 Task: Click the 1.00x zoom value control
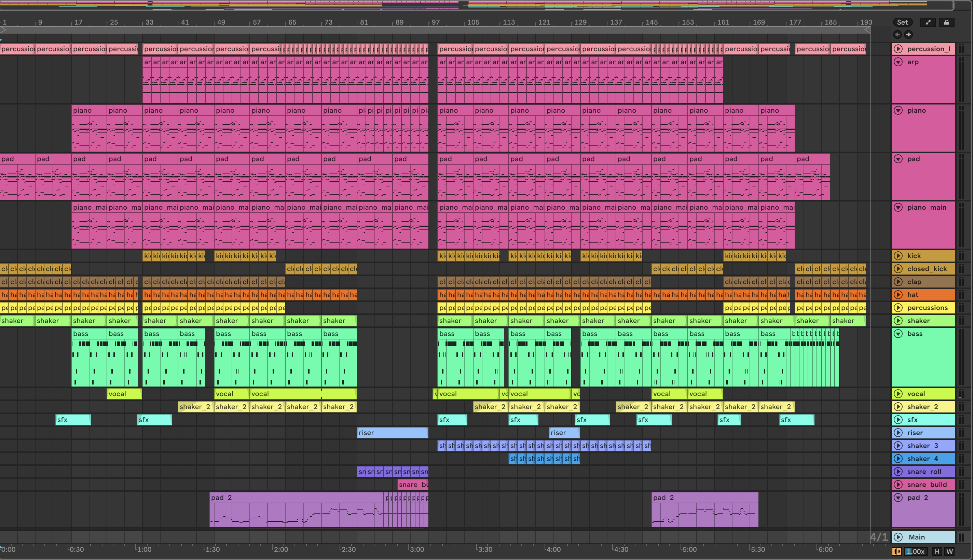915,551
